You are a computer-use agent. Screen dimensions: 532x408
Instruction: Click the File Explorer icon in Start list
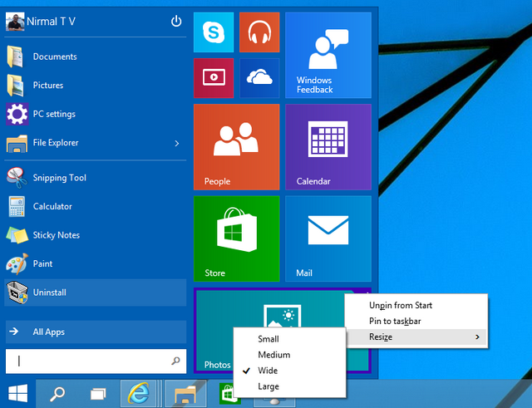17,144
